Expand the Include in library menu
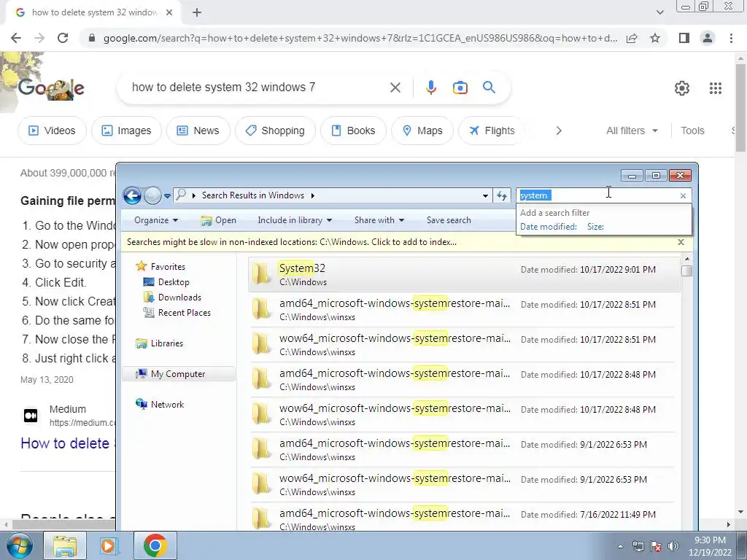 (x=295, y=220)
